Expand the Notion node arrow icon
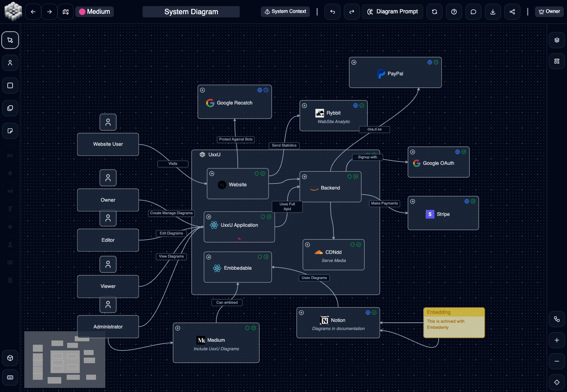 coord(301,313)
